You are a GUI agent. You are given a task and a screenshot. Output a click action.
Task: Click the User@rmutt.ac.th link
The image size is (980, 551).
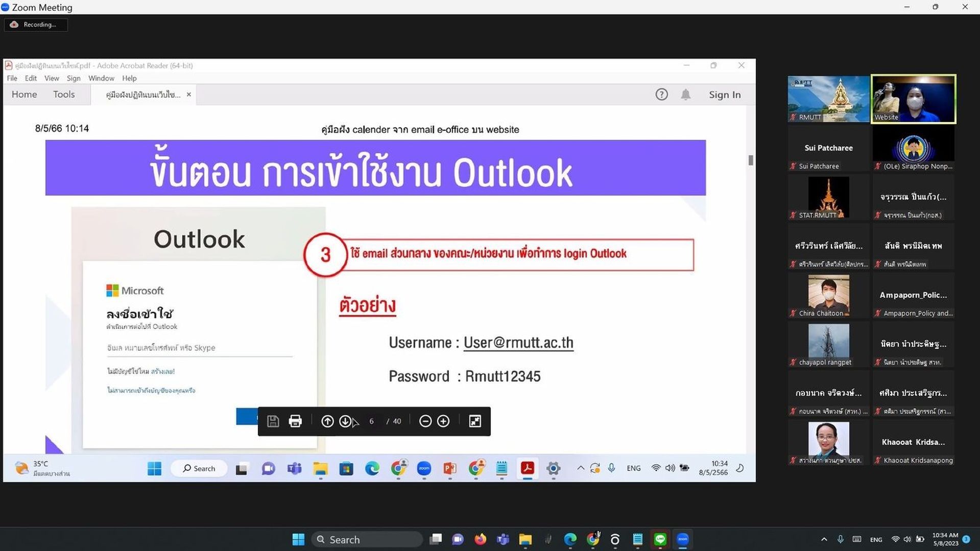point(518,342)
